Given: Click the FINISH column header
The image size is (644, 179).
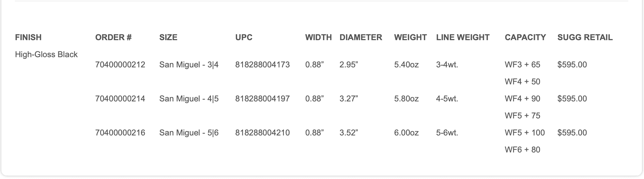Looking at the screenshot, I should 28,37.
